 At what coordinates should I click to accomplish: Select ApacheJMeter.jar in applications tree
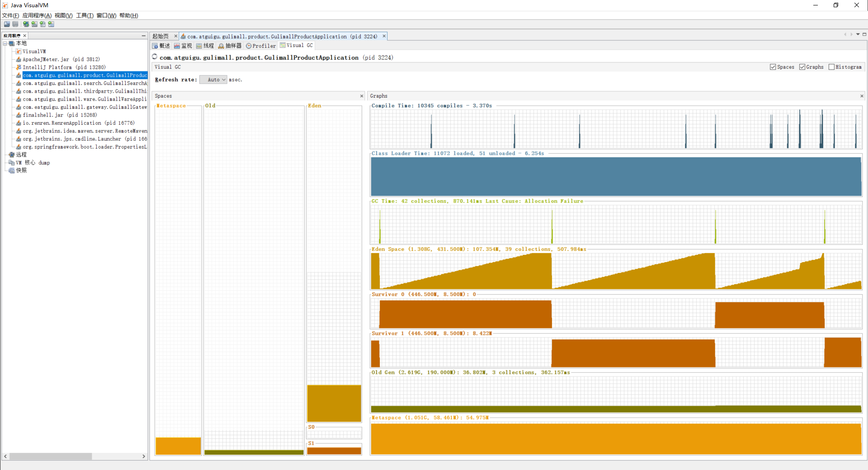point(61,59)
